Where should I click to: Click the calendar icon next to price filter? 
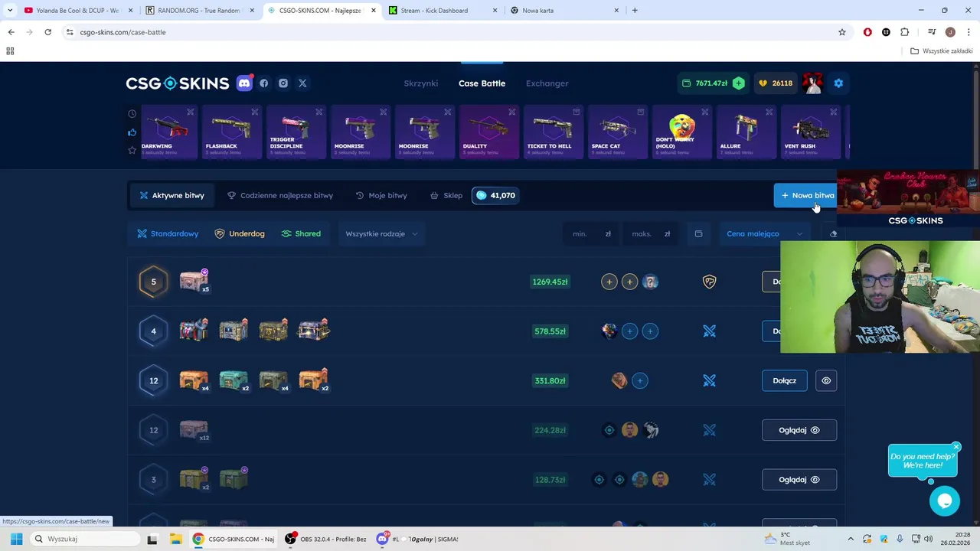pyautogui.click(x=698, y=233)
